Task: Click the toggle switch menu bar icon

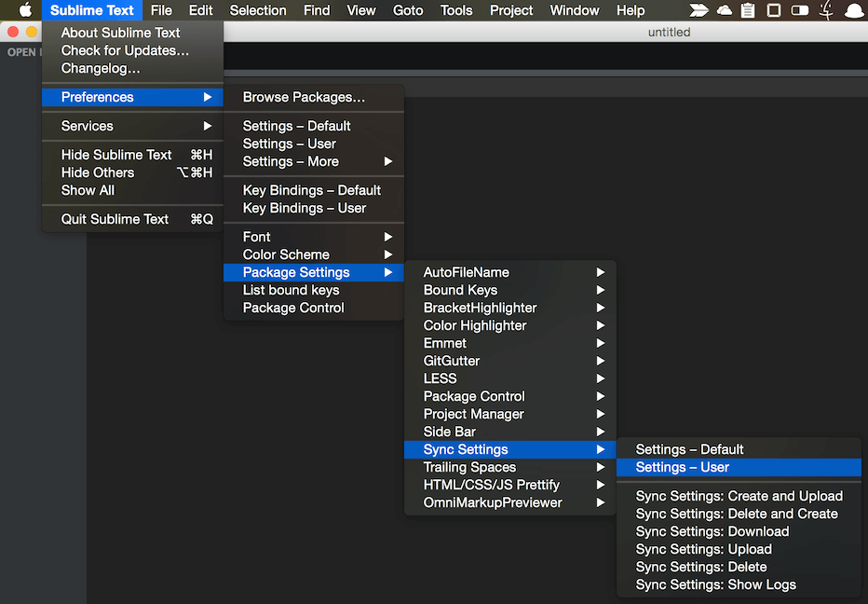Action: coord(799,10)
